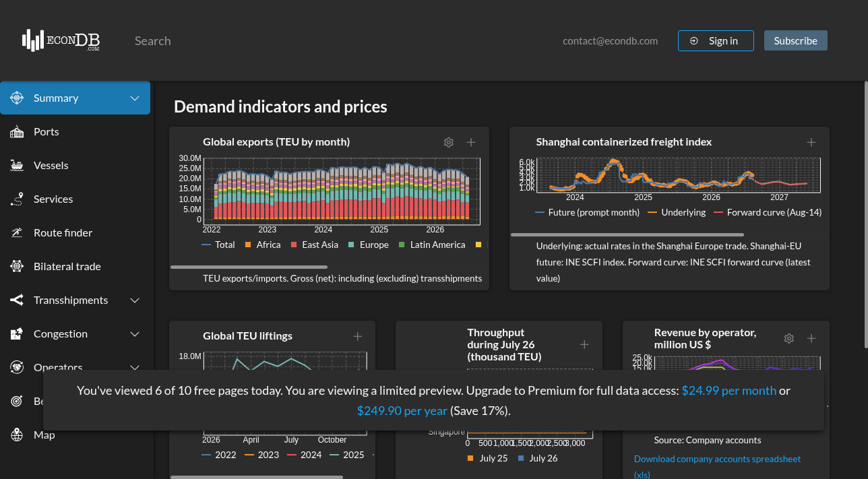Toggle 2025 series in TEU liftings legend
The height and width of the screenshot is (479, 868).
pyautogui.click(x=347, y=455)
